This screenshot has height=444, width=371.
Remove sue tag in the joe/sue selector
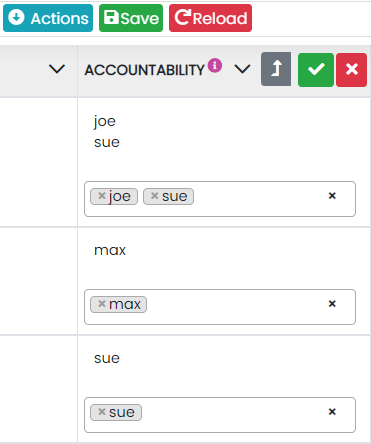click(x=154, y=196)
